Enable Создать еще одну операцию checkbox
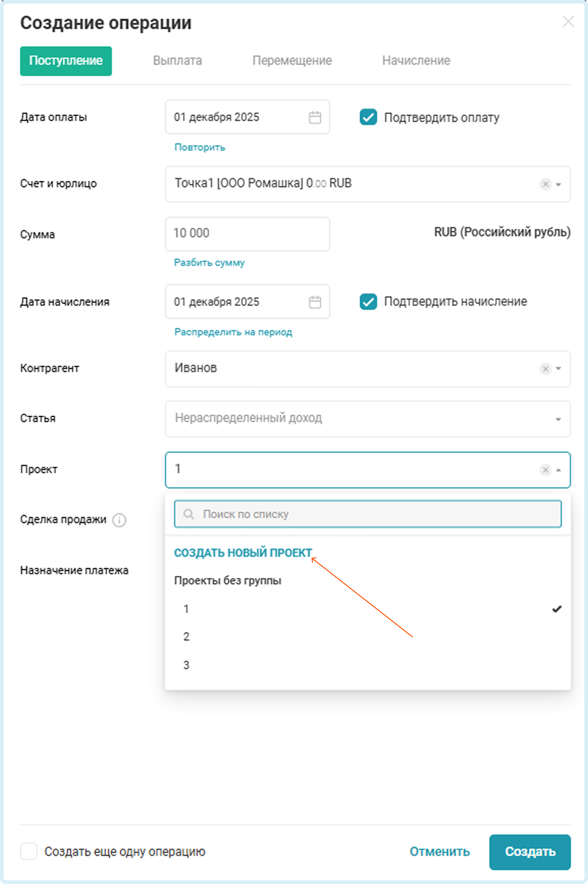This screenshot has width=588, height=884. pyautogui.click(x=29, y=851)
